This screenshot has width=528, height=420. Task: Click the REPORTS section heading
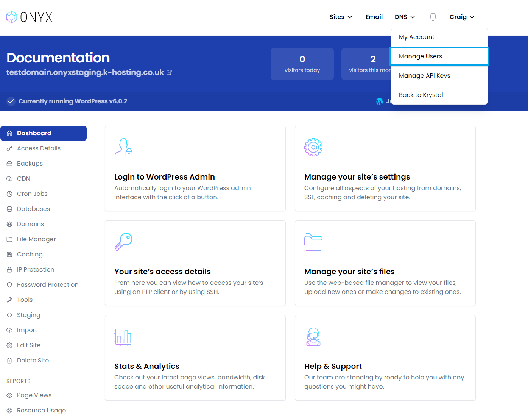tap(19, 381)
